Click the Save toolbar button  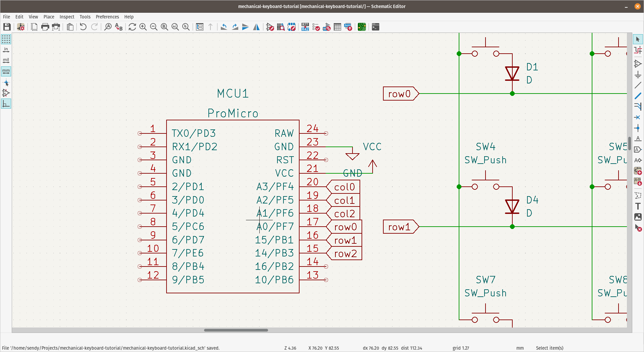[7, 27]
